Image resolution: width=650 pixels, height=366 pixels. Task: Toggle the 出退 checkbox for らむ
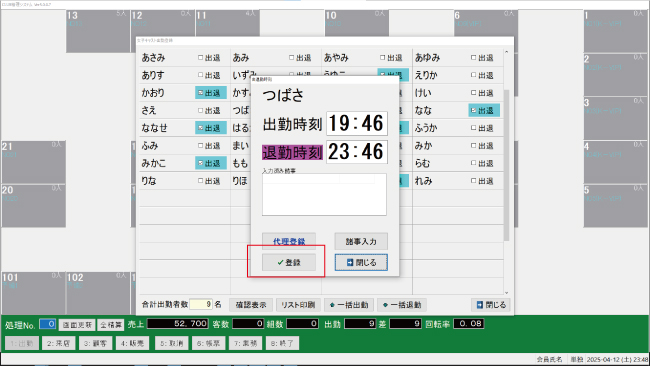point(473,163)
